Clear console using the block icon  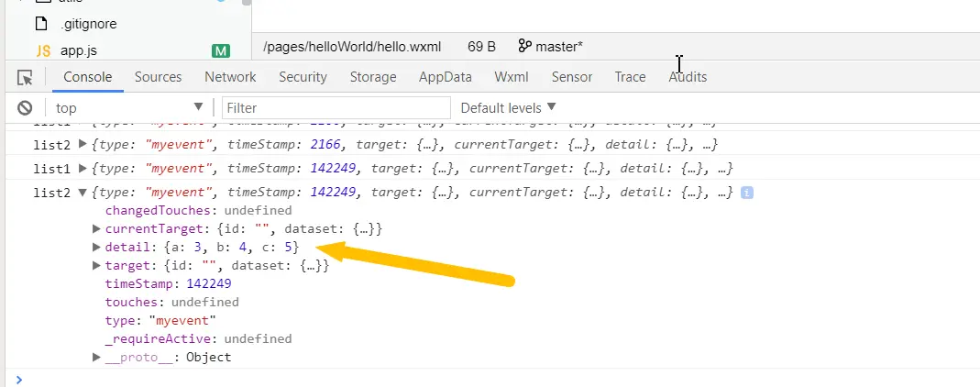[x=25, y=108]
